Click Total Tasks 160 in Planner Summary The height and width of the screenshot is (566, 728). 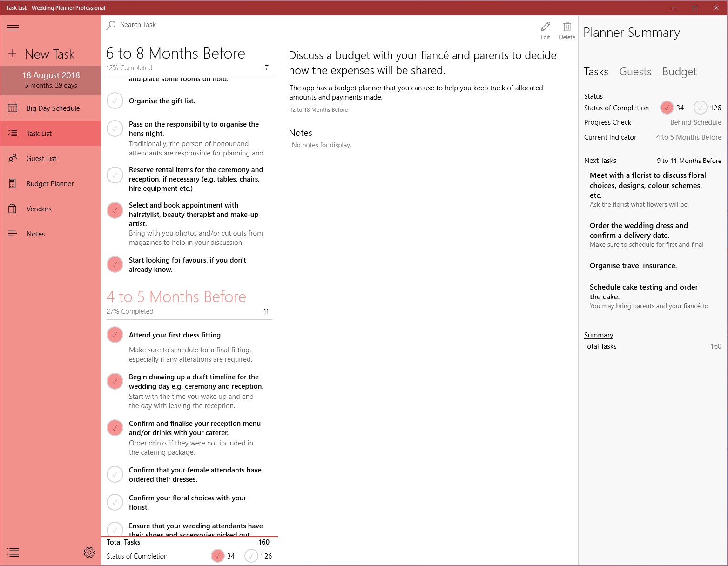tap(653, 346)
